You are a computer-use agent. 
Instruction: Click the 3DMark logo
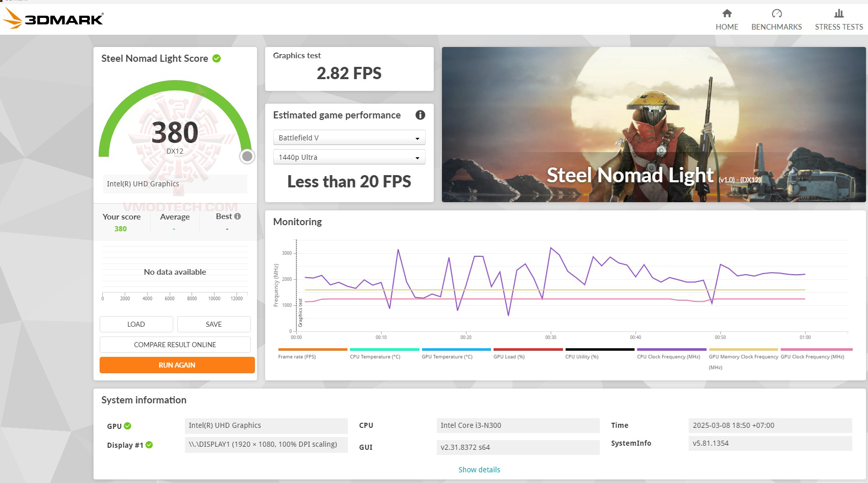53,19
